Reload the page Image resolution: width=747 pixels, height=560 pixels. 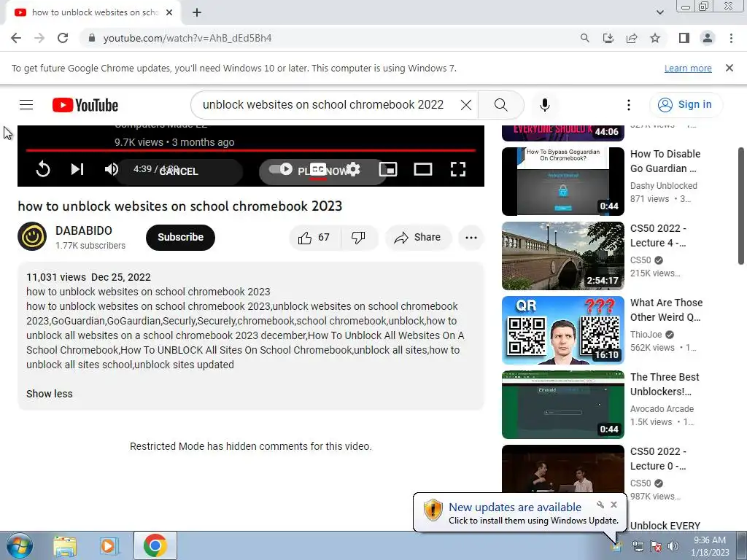(x=63, y=38)
